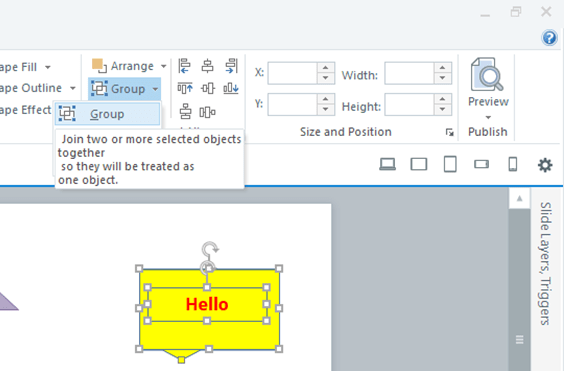Decrease the Width value
This screenshot has width=564, height=371.
[x=442, y=78]
